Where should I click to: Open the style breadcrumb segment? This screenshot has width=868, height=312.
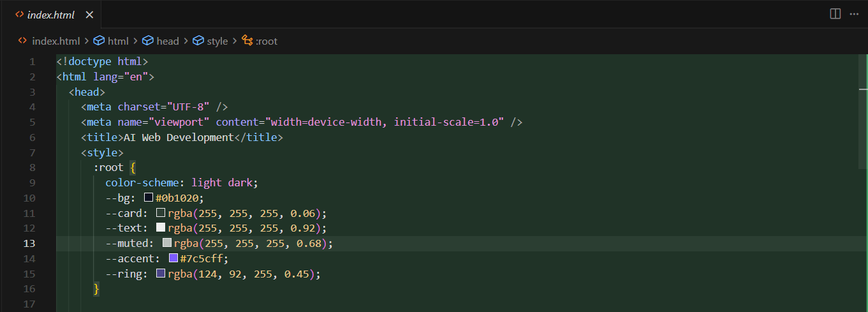point(217,41)
